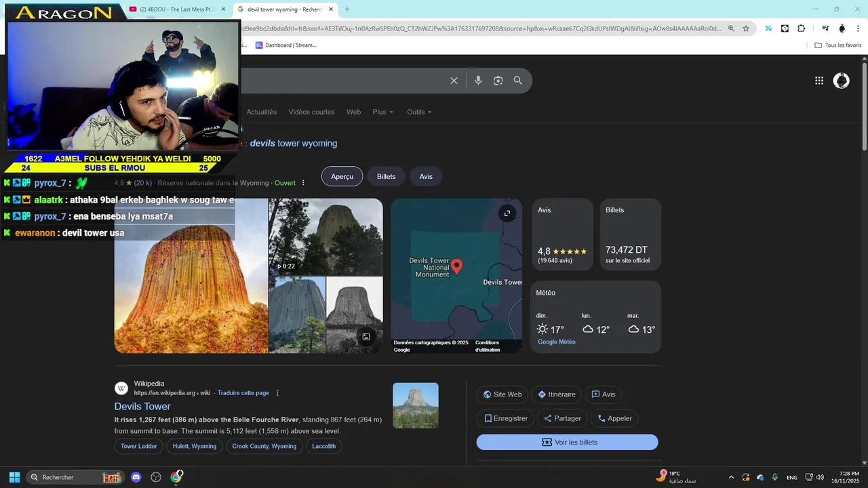Click the taskbar Rechercher search box
Viewport: 868px width, 488px height.
click(75, 477)
